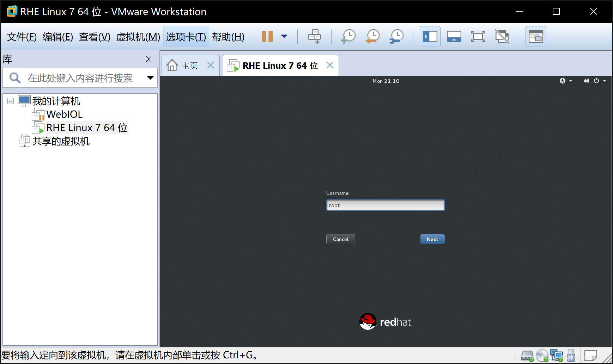Open the 文件(F) menu
613x364 pixels.
click(x=22, y=37)
